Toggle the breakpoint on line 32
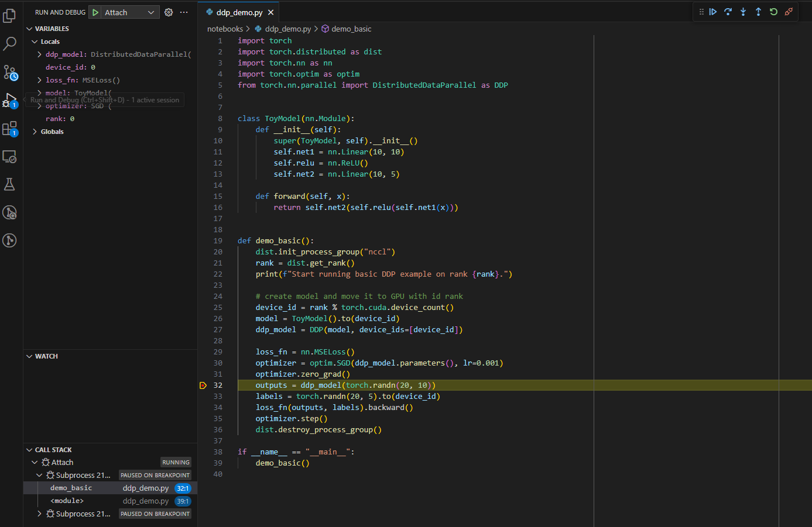812x527 pixels. pos(203,385)
